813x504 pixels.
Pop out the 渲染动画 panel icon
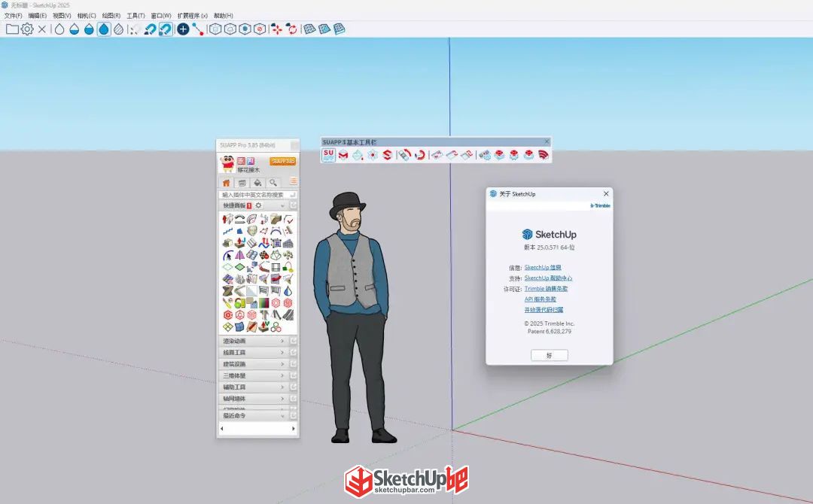(293, 341)
